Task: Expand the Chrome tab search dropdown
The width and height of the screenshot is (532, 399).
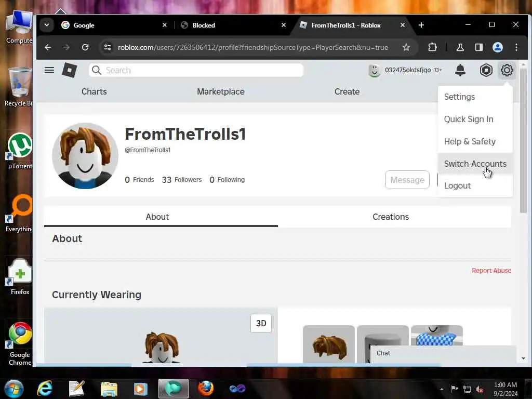Action: [47, 25]
